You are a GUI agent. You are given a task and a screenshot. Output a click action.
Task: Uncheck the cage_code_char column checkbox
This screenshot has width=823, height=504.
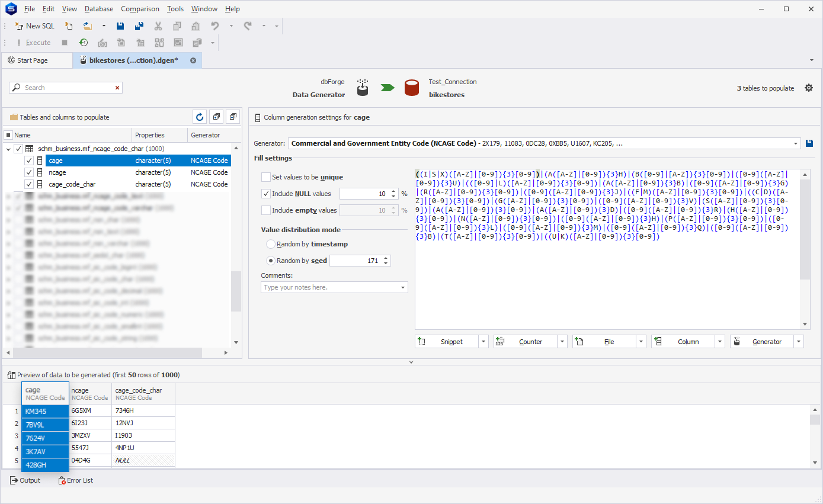[29, 184]
